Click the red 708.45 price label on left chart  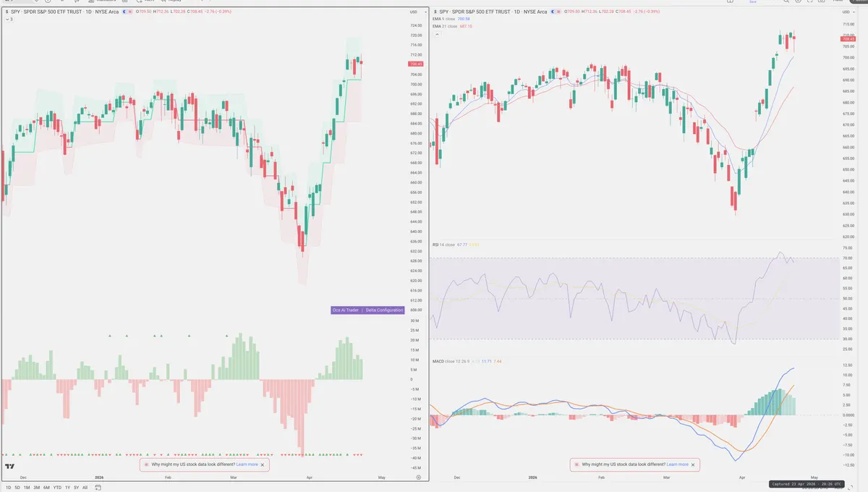click(416, 64)
